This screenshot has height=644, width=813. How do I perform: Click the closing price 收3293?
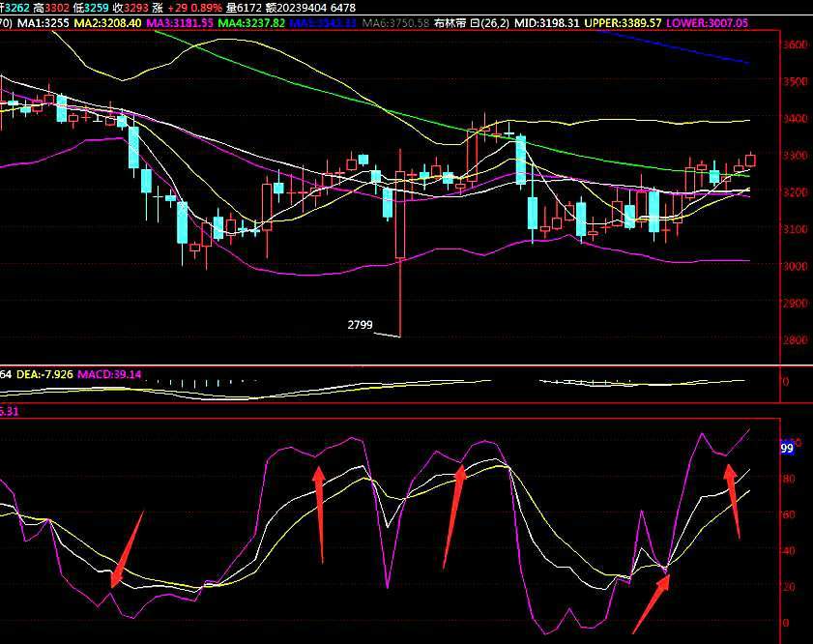point(131,8)
